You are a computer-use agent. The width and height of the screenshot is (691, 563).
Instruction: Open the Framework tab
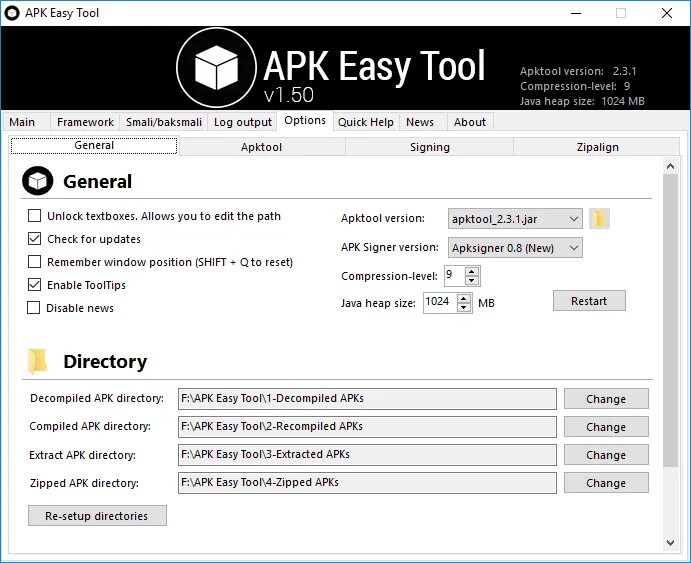pos(85,122)
